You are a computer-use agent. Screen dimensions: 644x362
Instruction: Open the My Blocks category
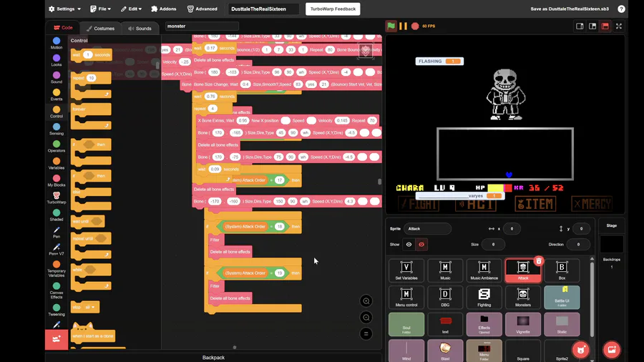57,181
